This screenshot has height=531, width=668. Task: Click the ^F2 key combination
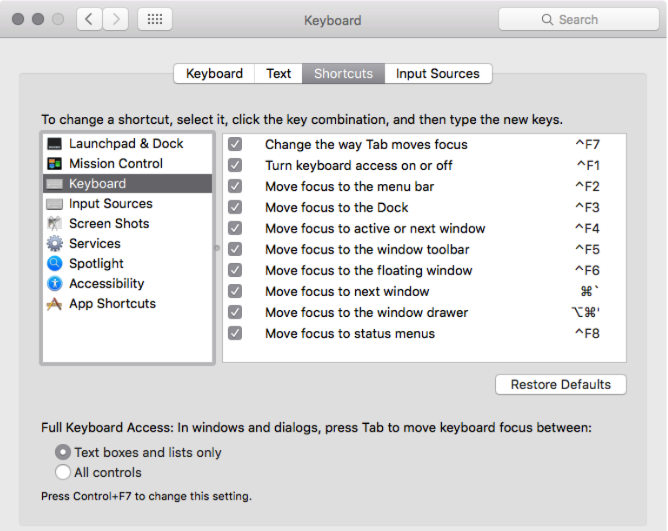pos(587,186)
